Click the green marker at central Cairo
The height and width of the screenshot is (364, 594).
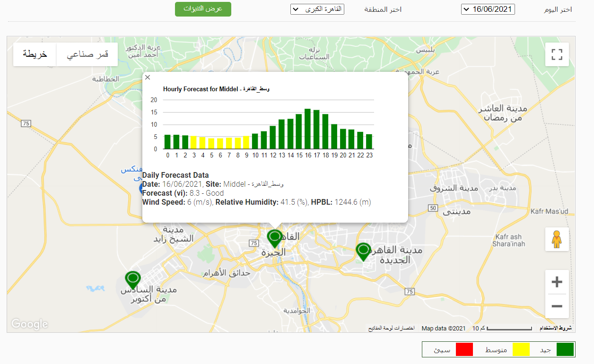pos(274,237)
